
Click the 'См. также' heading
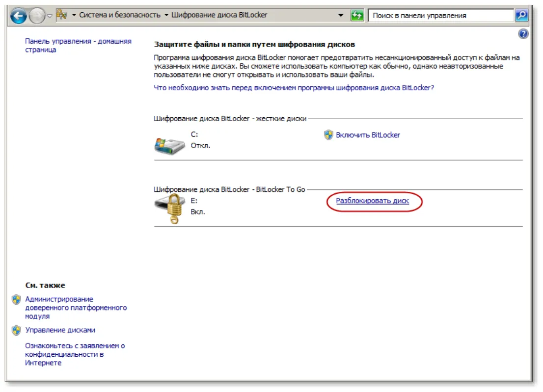click(45, 286)
